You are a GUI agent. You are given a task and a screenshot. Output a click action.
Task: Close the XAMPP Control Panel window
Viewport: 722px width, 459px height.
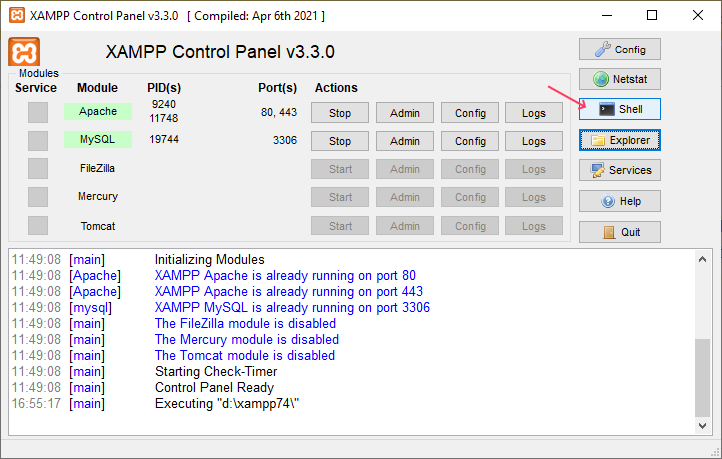pos(698,15)
